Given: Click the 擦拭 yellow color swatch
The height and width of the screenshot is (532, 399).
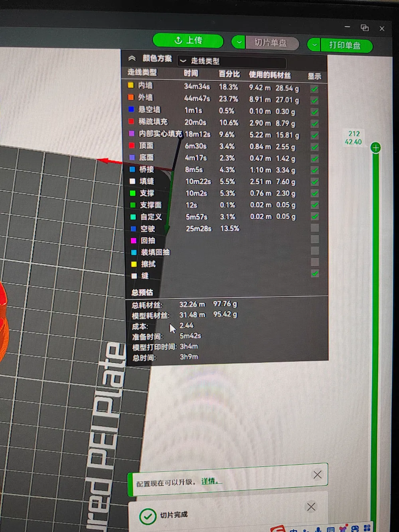Looking at the screenshot, I should 134,264.
